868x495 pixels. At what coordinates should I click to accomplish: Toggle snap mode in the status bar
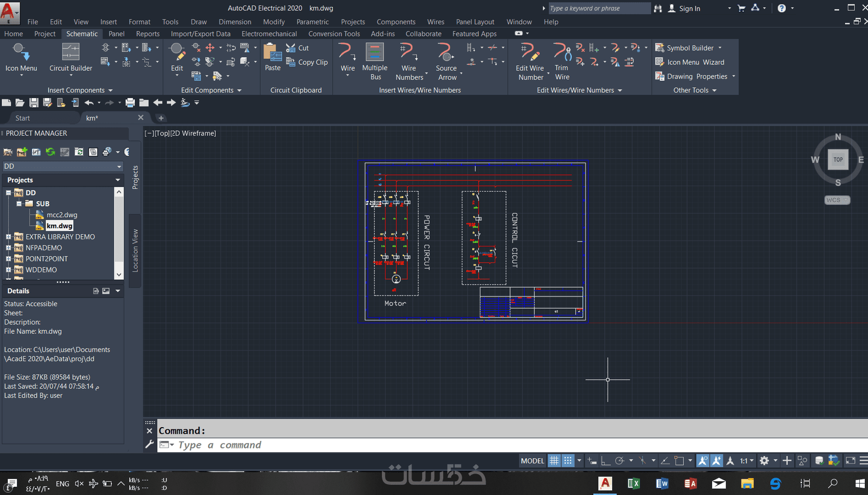coord(568,461)
